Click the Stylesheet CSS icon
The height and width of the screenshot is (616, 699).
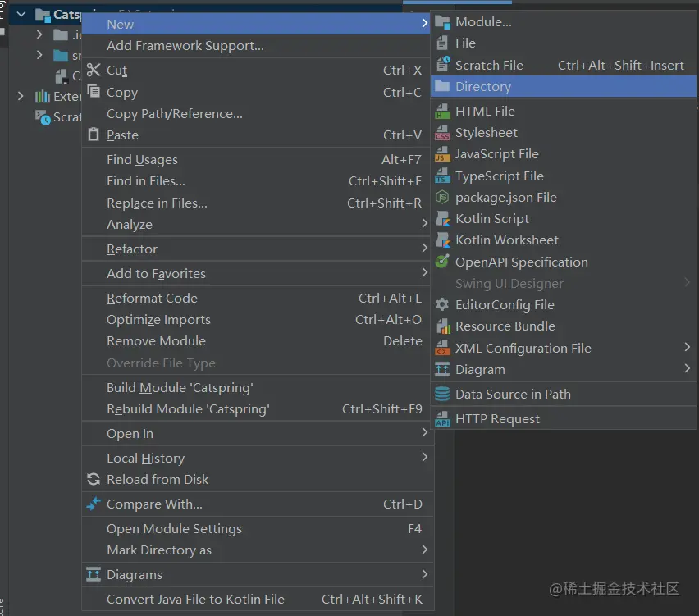click(442, 133)
